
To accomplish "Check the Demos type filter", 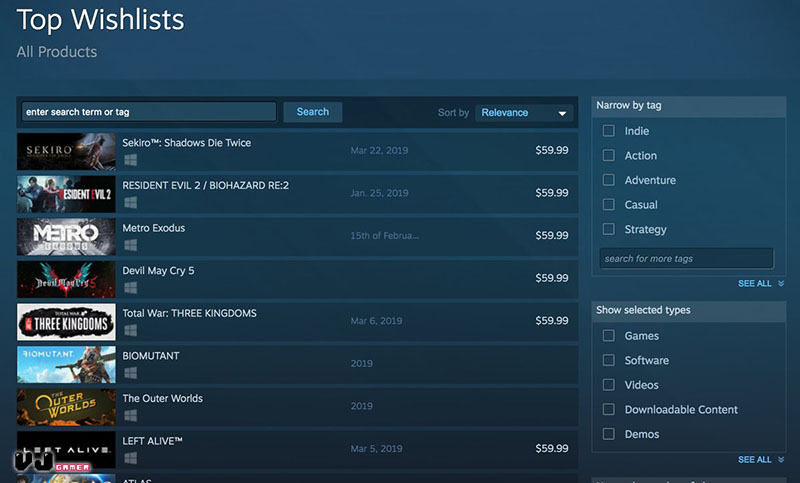I will 609,434.
